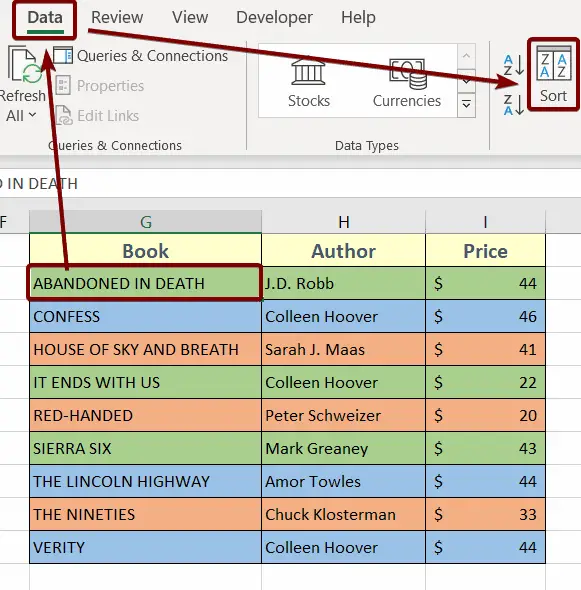
Task: Choose the Stocks data type
Action: 309,83
